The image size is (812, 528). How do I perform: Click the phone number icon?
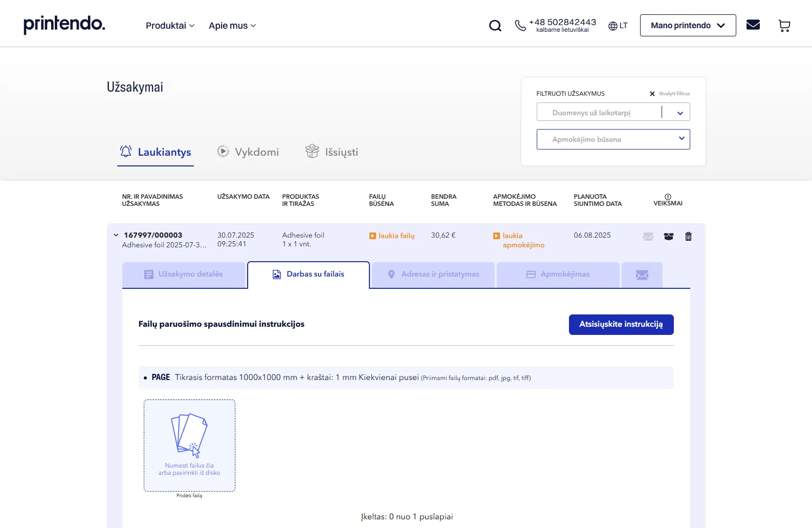click(x=520, y=26)
